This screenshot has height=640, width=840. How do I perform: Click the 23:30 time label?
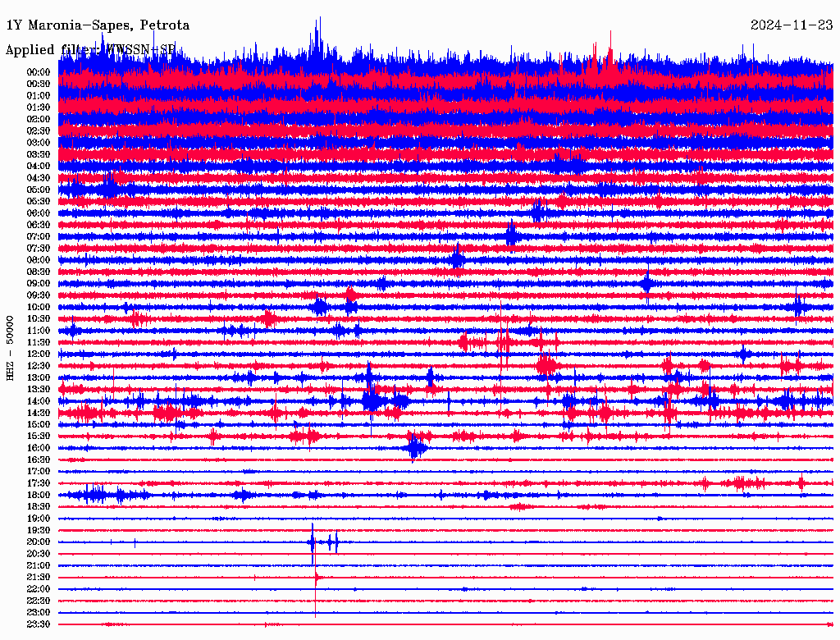point(39,624)
